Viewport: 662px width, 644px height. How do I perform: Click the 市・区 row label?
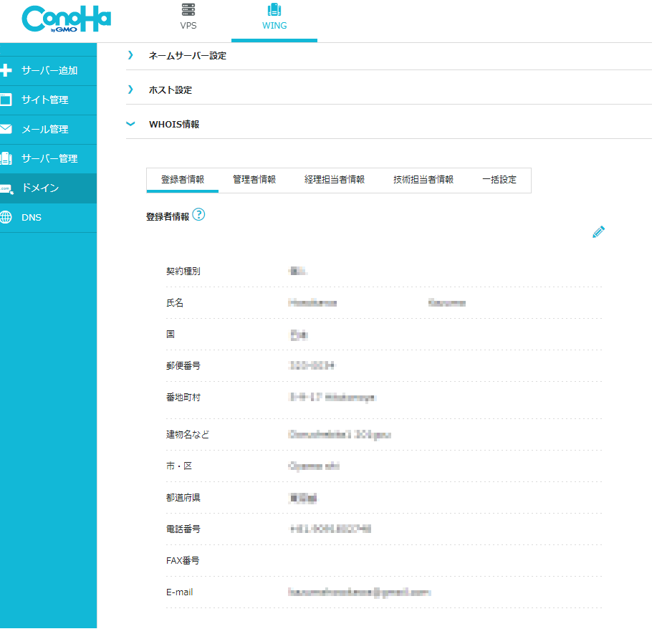pos(179,466)
